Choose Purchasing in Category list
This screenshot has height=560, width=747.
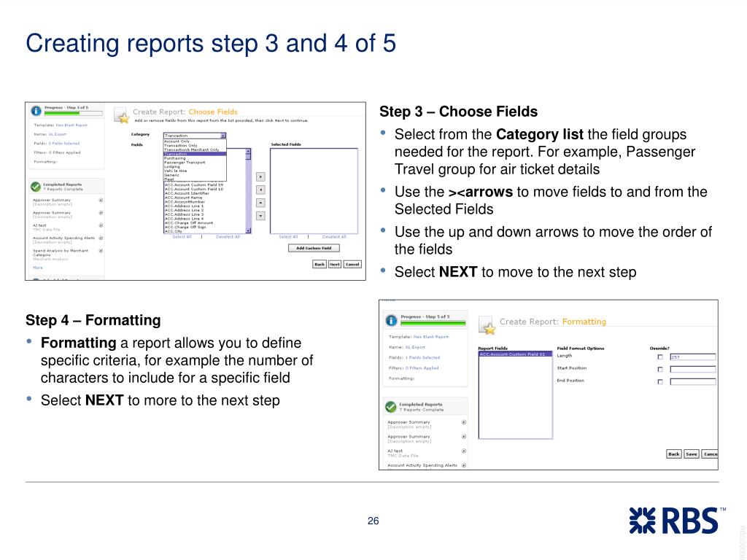pos(174,158)
